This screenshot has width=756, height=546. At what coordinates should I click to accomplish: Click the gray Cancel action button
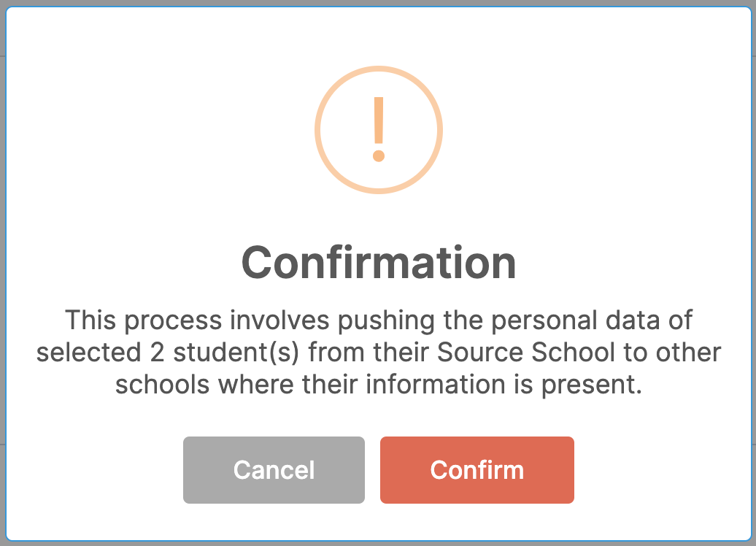pos(274,470)
